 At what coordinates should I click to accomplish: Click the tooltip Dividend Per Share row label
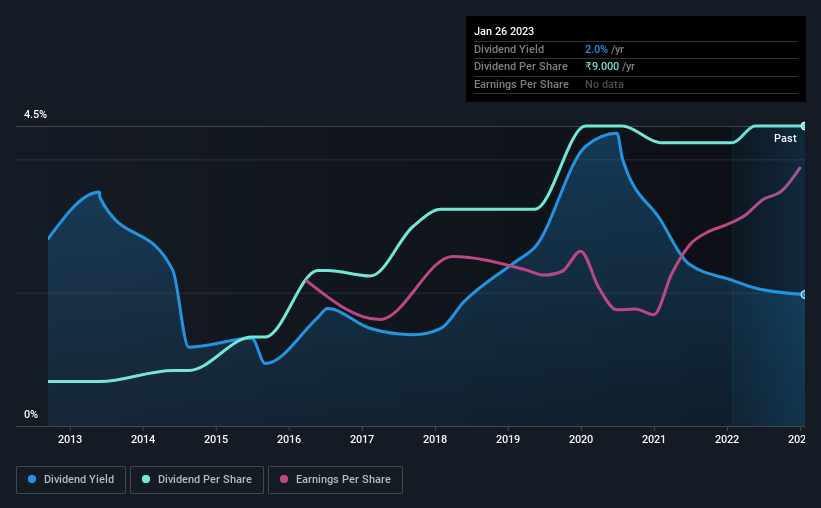pyautogui.click(x=520, y=67)
